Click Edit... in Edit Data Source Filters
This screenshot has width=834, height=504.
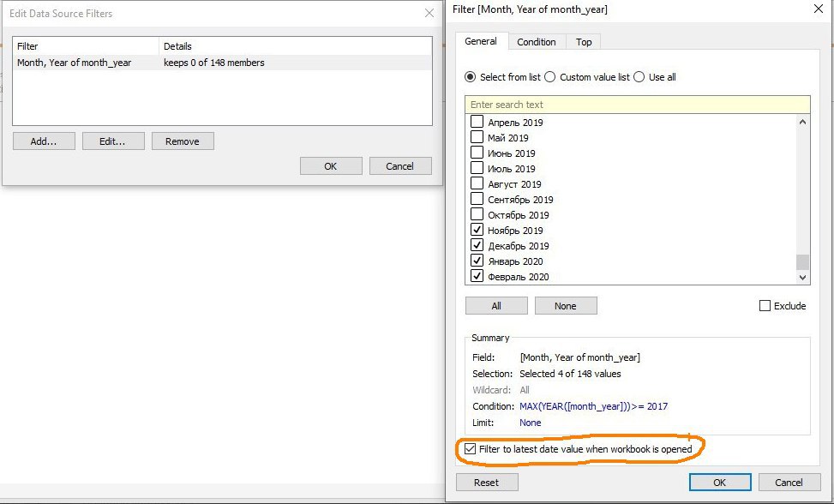pyautogui.click(x=113, y=141)
